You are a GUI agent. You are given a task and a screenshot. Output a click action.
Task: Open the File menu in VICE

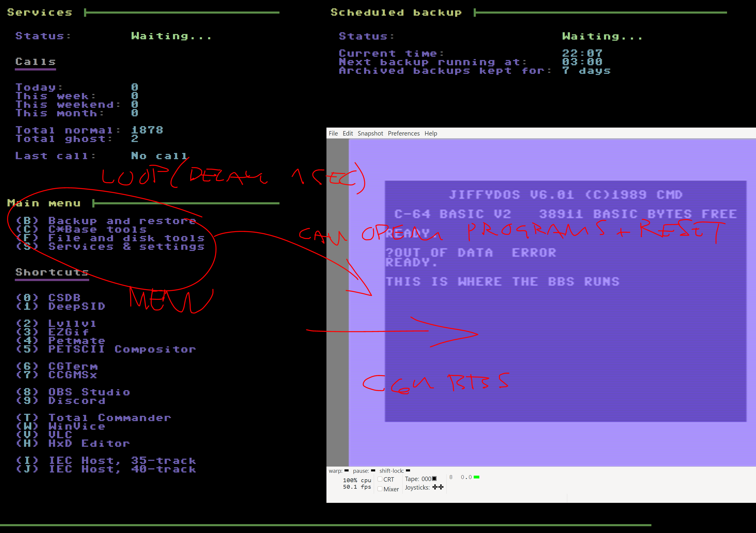pos(333,133)
